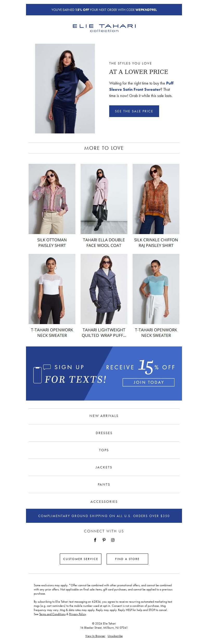
Task: Go to New Arrivals category
Action: (x=104, y=416)
